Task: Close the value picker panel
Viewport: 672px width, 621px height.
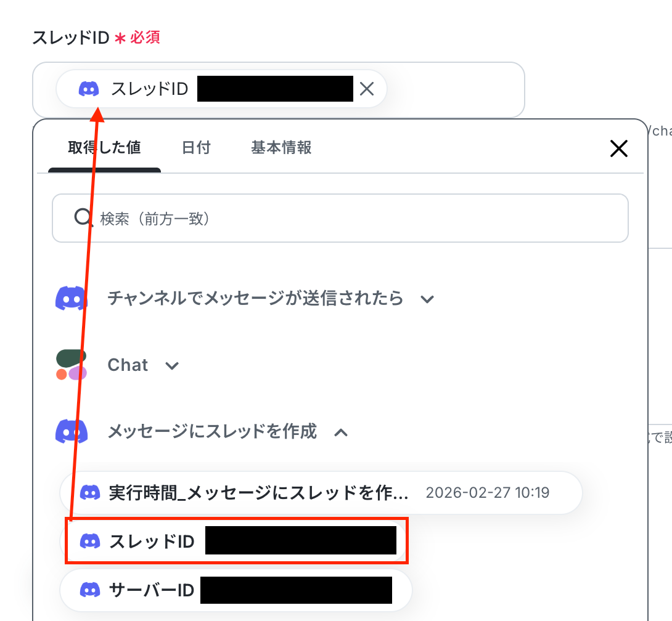Action: coord(619,148)
